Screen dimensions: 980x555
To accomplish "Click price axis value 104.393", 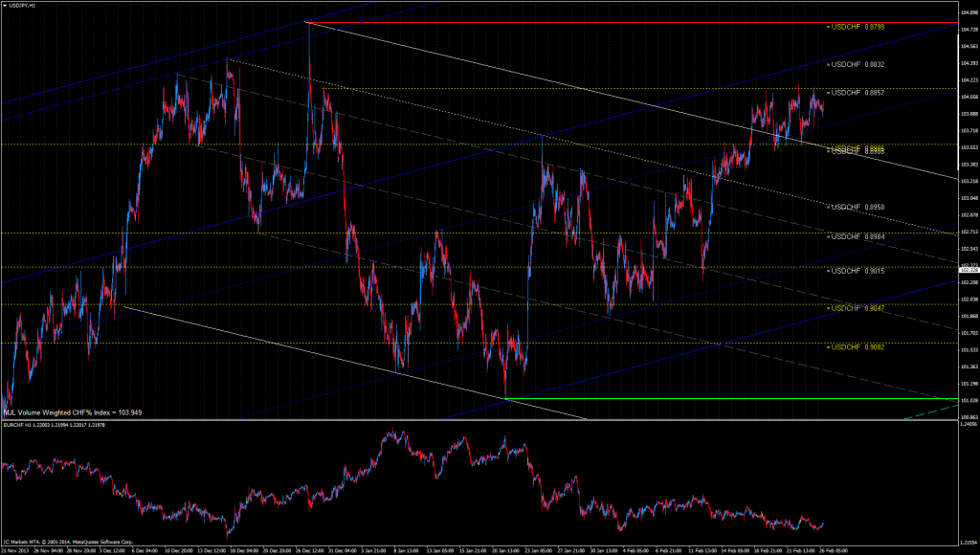I will (969, 63).
